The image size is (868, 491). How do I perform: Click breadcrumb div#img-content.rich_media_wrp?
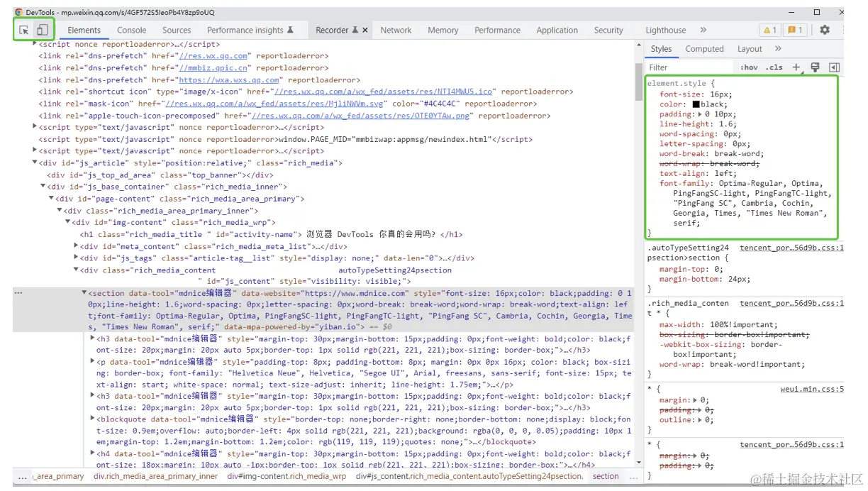click(x=286, y=476)
